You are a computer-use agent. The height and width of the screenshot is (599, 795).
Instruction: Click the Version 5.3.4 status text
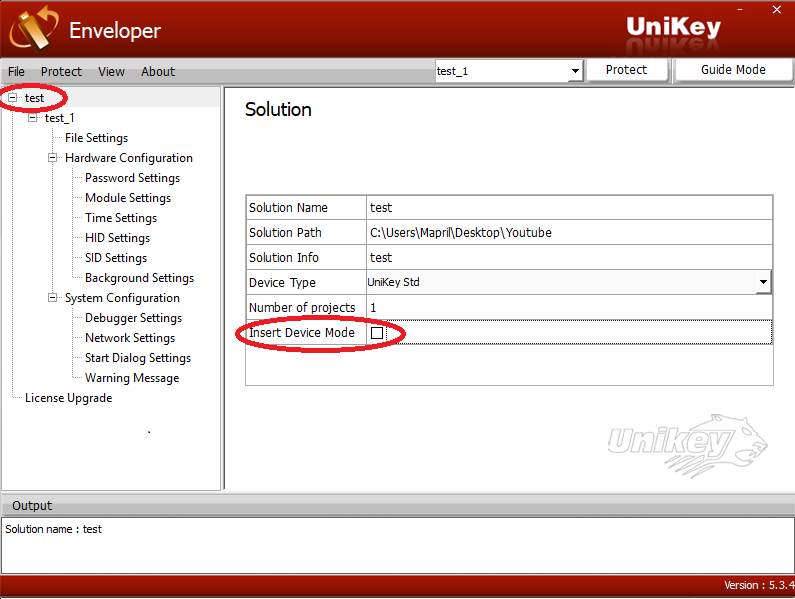click(x=759, y=585)
